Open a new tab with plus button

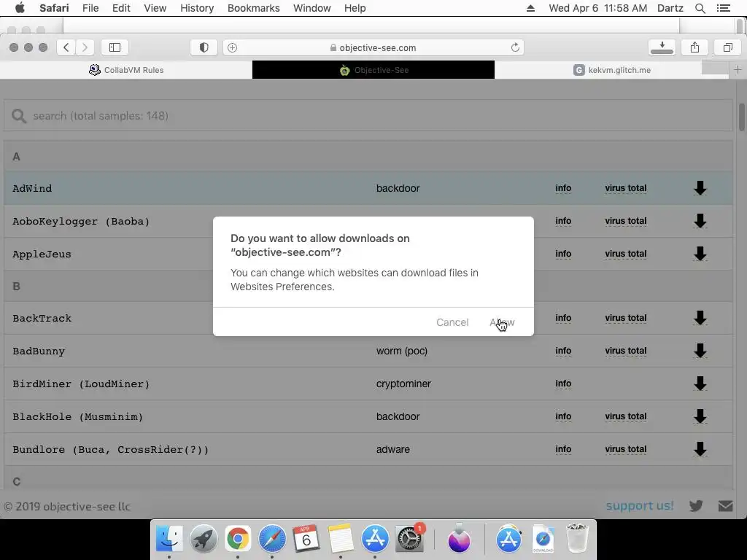click(738, 70)
